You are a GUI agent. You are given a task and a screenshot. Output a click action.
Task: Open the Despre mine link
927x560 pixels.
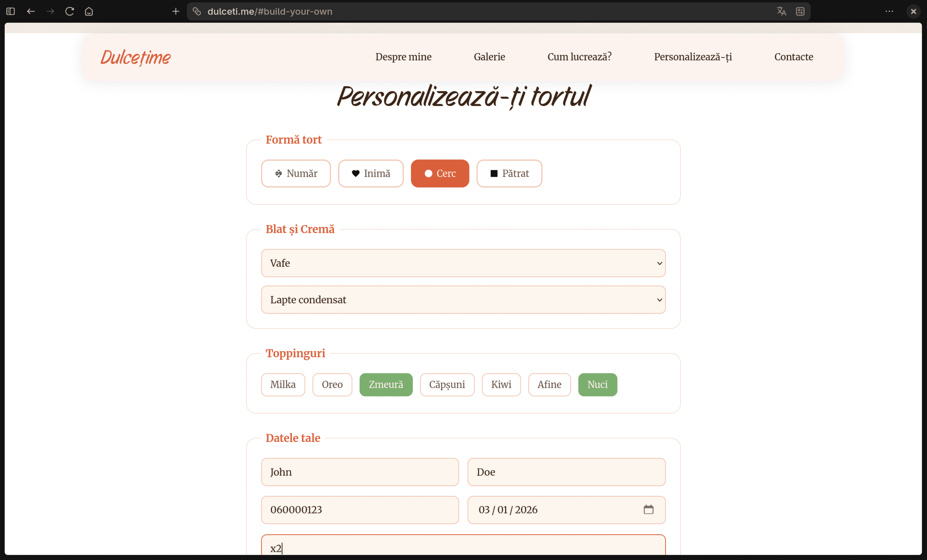403,57
